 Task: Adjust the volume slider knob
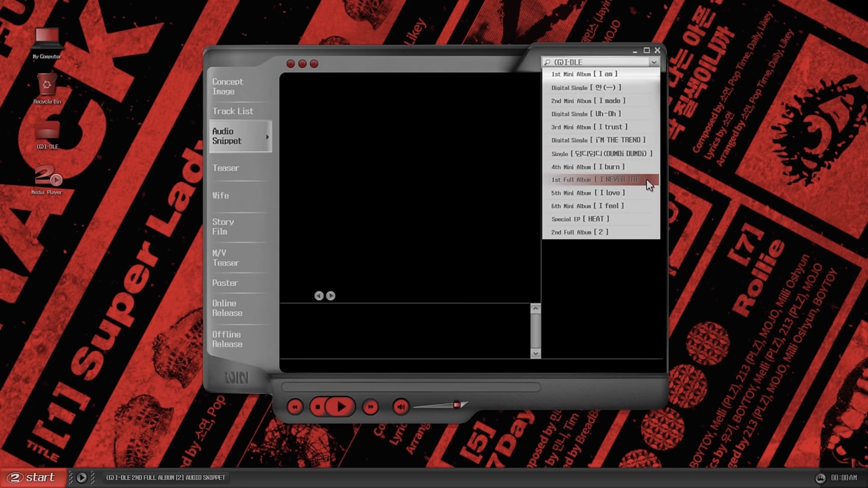point(457,405)
